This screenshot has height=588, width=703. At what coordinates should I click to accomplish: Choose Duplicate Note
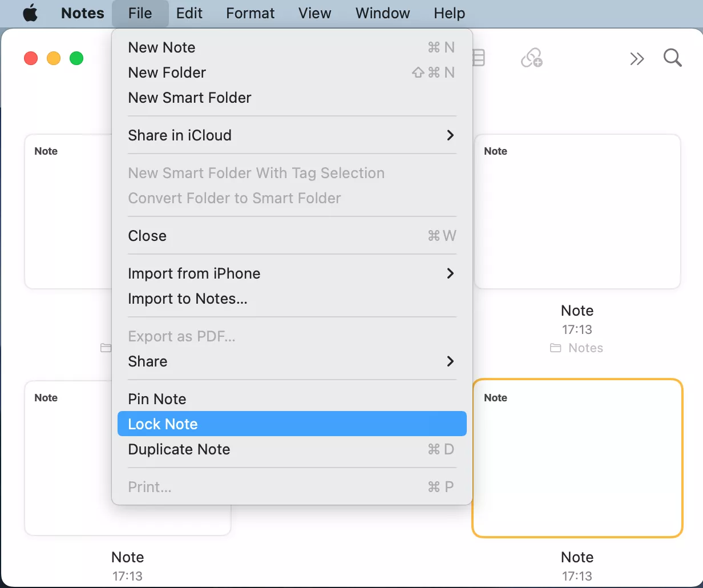tap(179, 449)
